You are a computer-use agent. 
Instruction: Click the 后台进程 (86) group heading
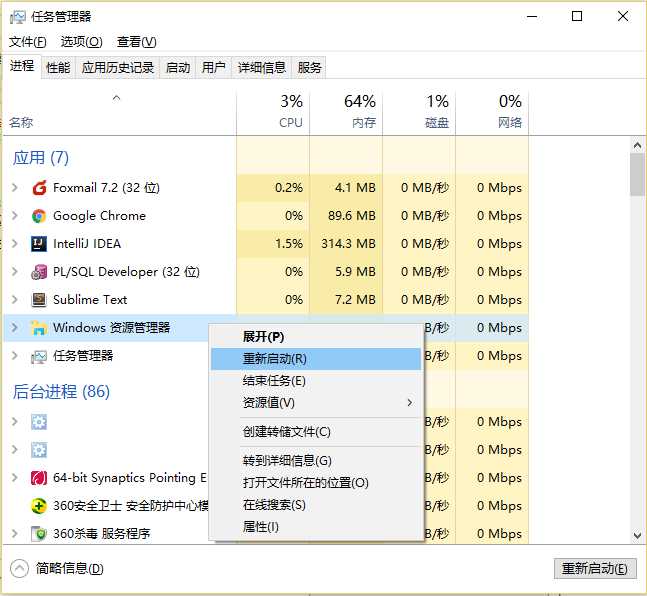click(x=61, y=392)
